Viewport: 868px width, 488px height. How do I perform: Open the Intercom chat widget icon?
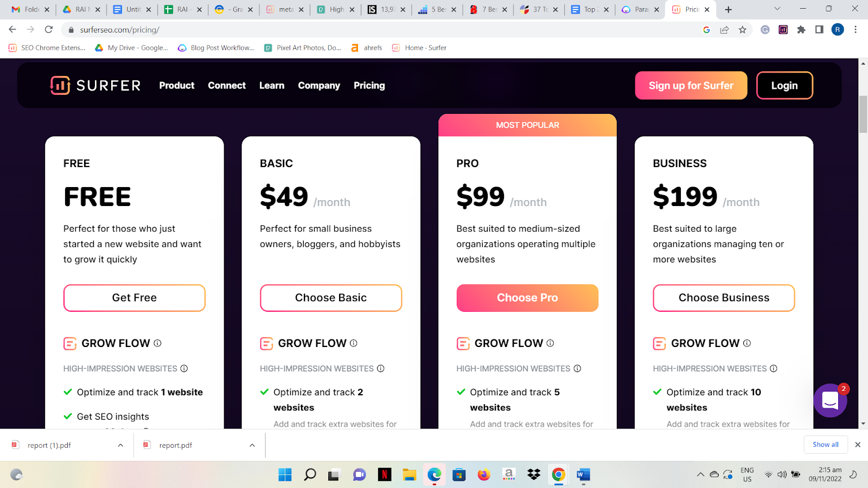click(830, 400)
